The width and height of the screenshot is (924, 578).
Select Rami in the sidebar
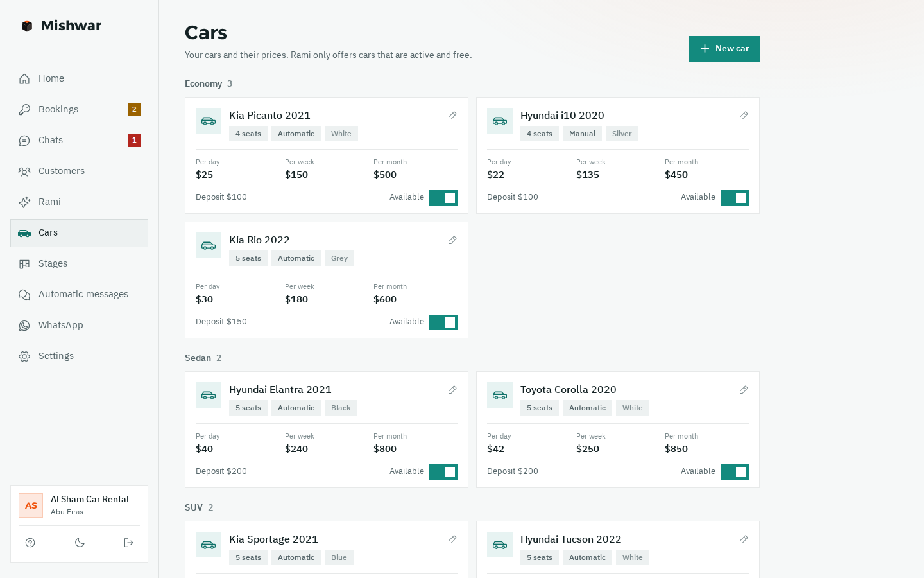coord(79,202)
